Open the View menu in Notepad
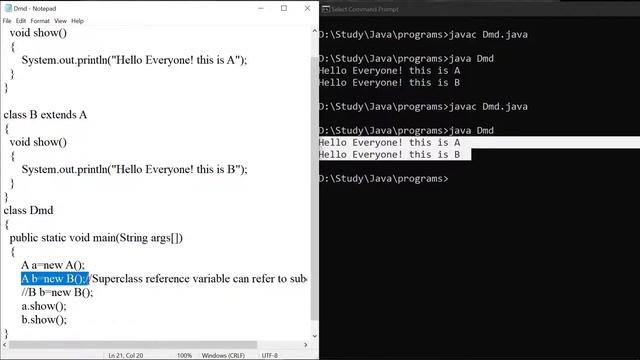Screen dimensions: 640x360 tap(60, 21)
